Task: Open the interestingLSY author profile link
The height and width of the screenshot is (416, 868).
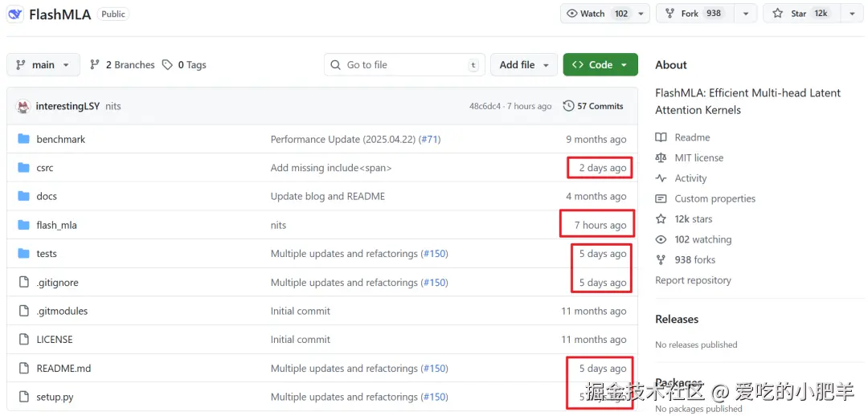Action: [68, 106]
